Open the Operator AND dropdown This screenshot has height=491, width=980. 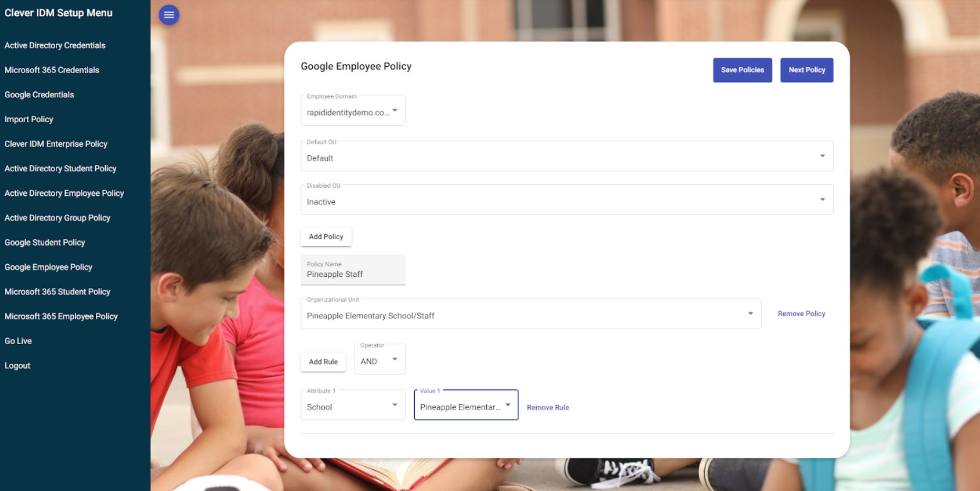coord(379,359)
